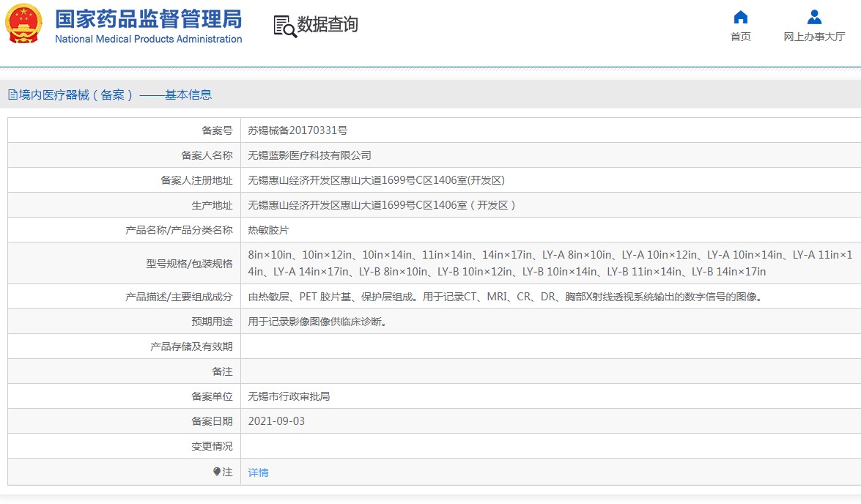
Task: Select the date 2021-09-03
Action: click(x=276, y=421)
